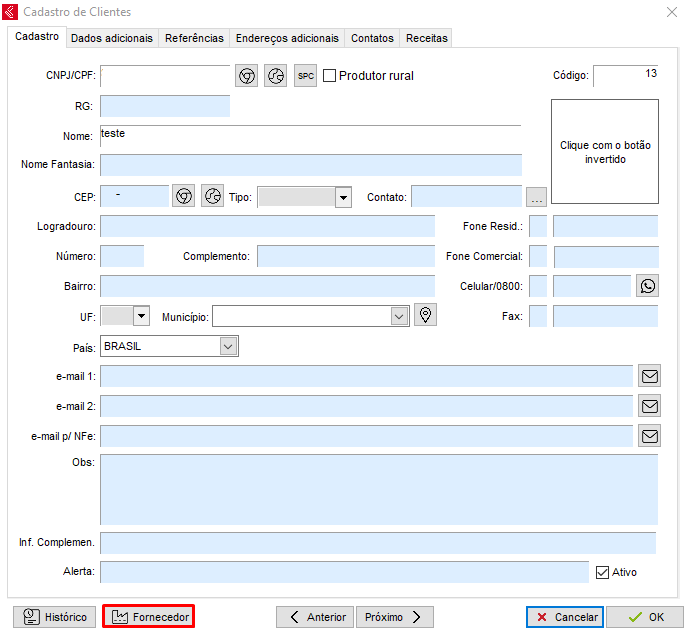Image resolution: width=686 pixels, height=631 pixels.
Task: Select the Cadastro tab
Action: tap(37, 36)
